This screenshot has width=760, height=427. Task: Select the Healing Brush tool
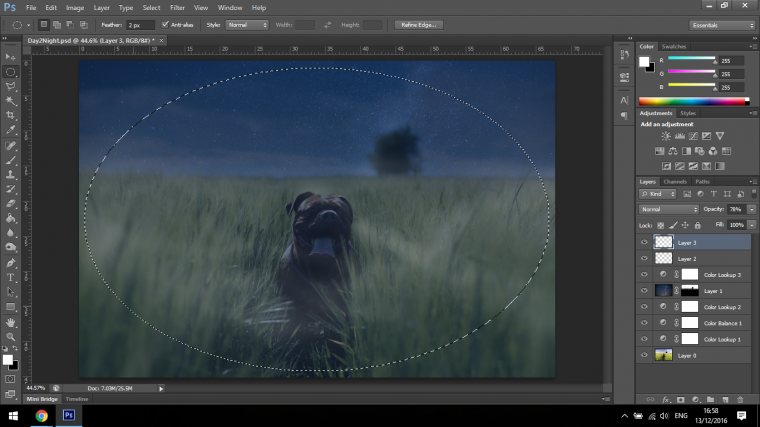[x=10, y=145]
